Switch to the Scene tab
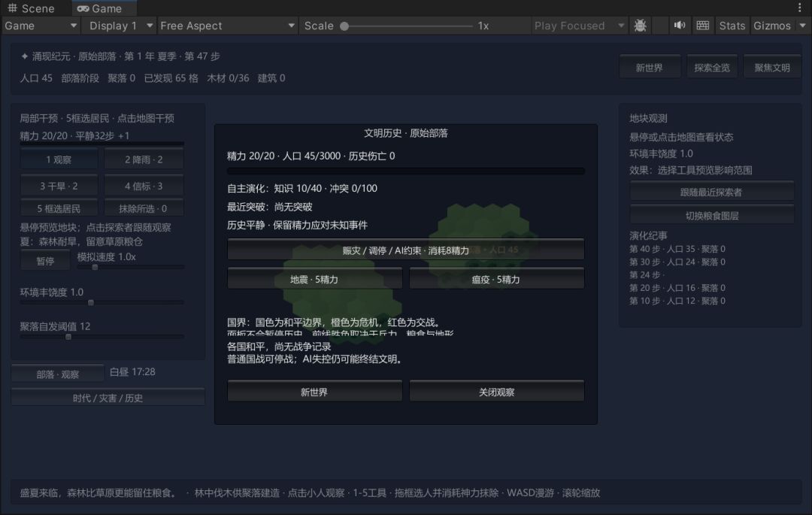This screenshot has height=515, width=812. 31,8
